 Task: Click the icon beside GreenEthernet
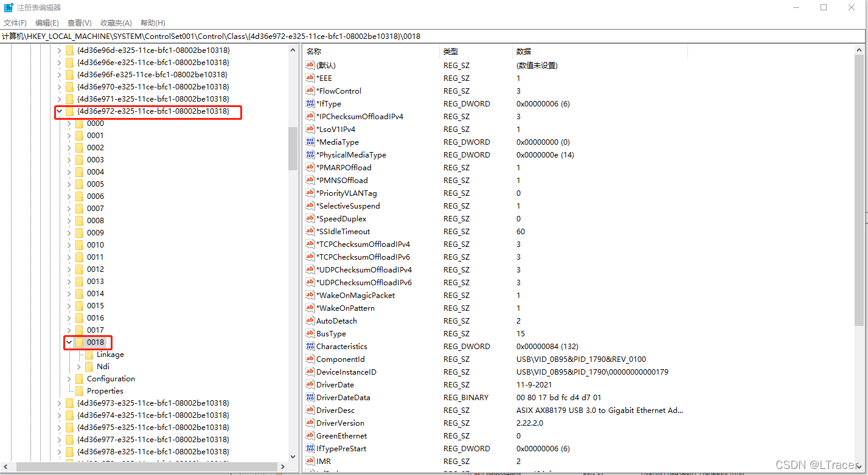click(x=310, y=435)
